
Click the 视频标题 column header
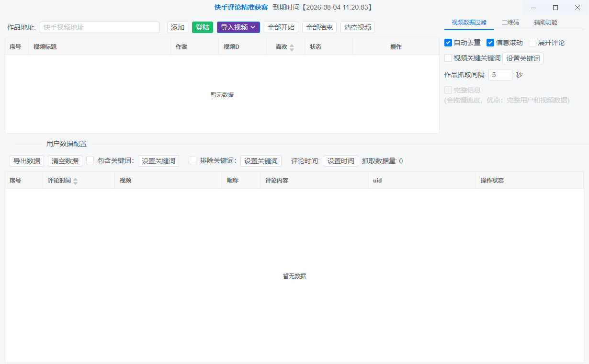pyautogui.click(x=99, y=47)
